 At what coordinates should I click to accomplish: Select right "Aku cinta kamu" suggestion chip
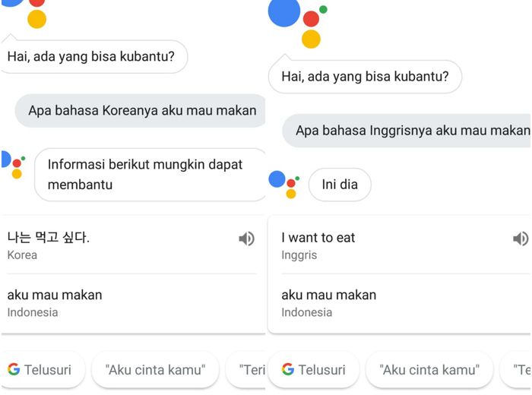(429, 370)
